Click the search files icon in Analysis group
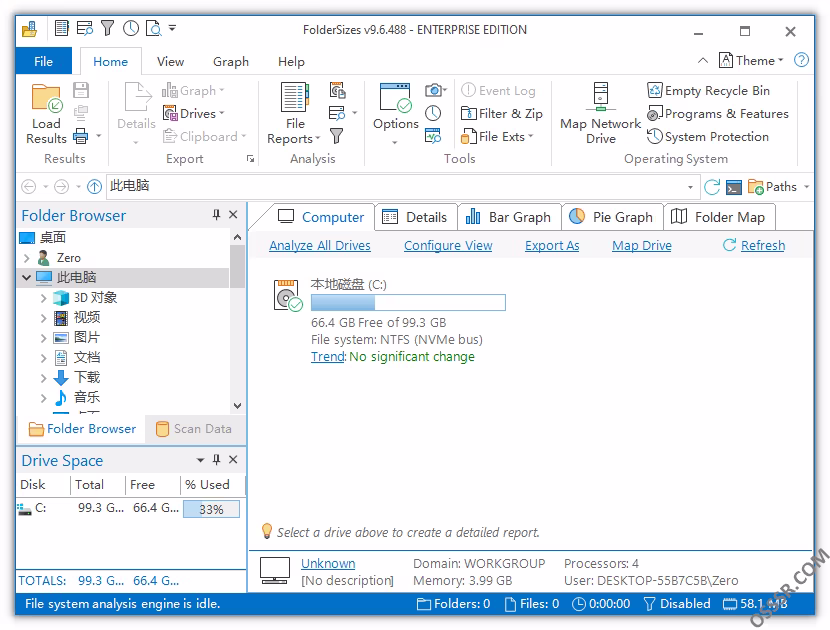This screenshot has width=830, height=630. tap(337, 113)
